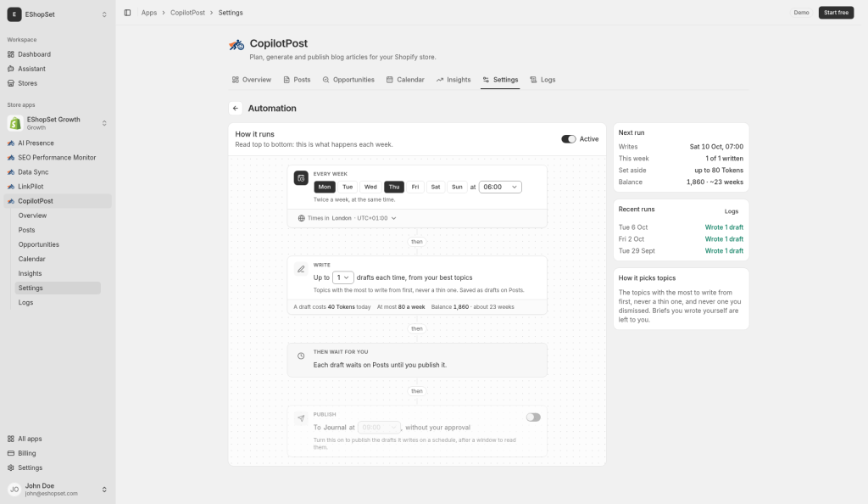The image size is (868, 504).
Task: Click CopilotPost in the breadcrumb
Action: [187, 13]
